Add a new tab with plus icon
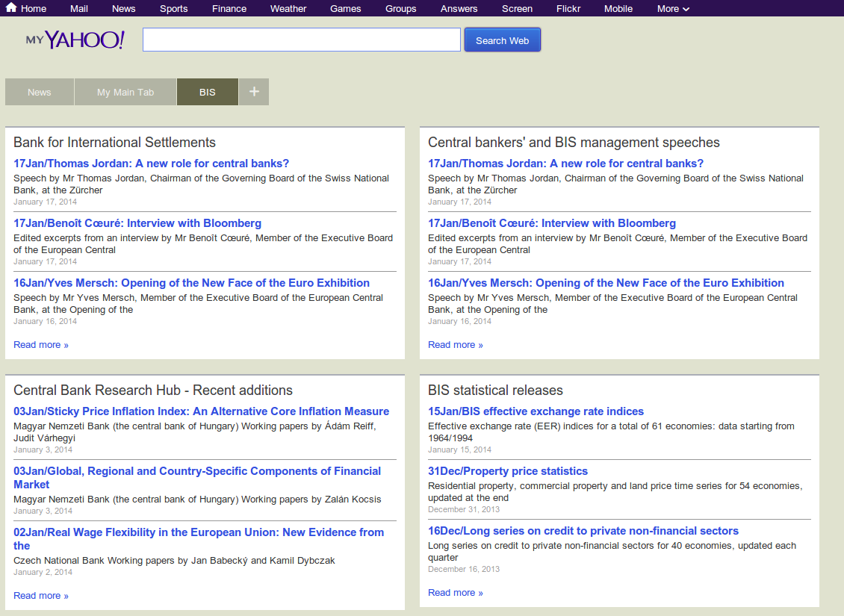 (x=254, y=92)
